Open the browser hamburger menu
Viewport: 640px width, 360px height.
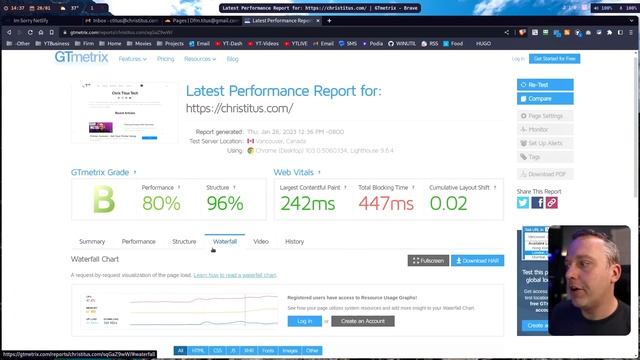pos(631,32)
